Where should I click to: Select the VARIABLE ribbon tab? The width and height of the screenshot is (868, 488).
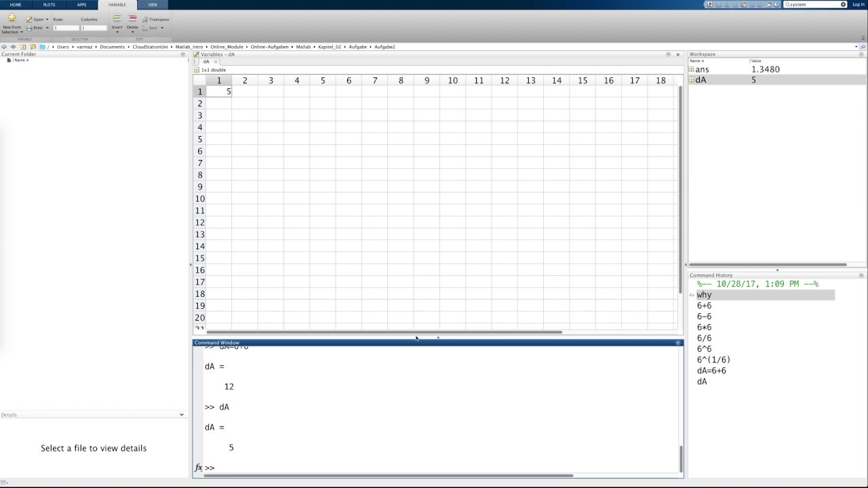(117, 5)
